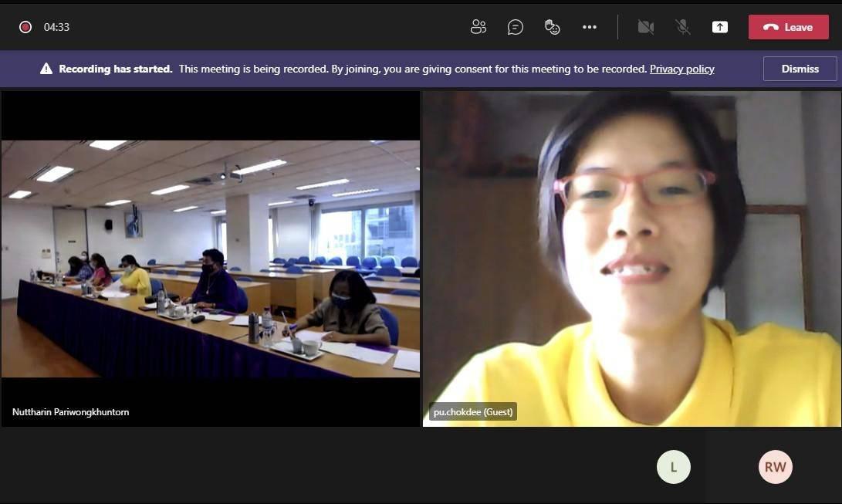Select Nuttharin Pariwongkhuntorn's video tile

(x=211, y=259)
